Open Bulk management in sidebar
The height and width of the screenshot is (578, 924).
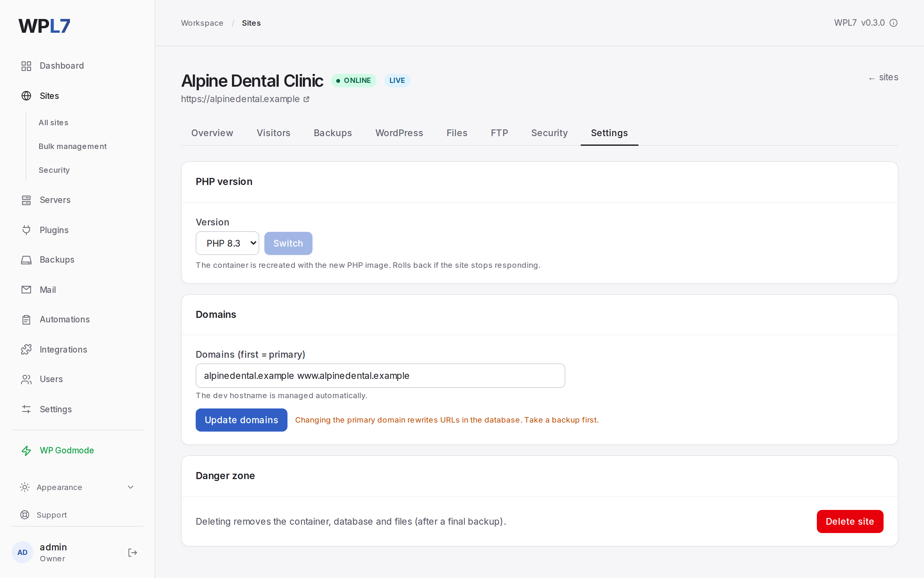pyautogui.click(x=73, y=146)
